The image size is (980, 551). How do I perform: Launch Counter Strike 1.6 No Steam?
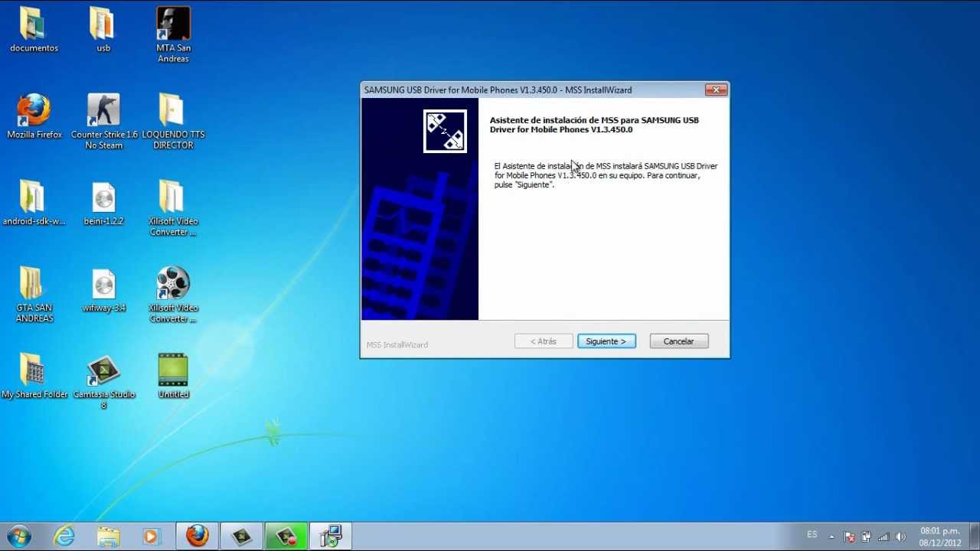(104, 121)
